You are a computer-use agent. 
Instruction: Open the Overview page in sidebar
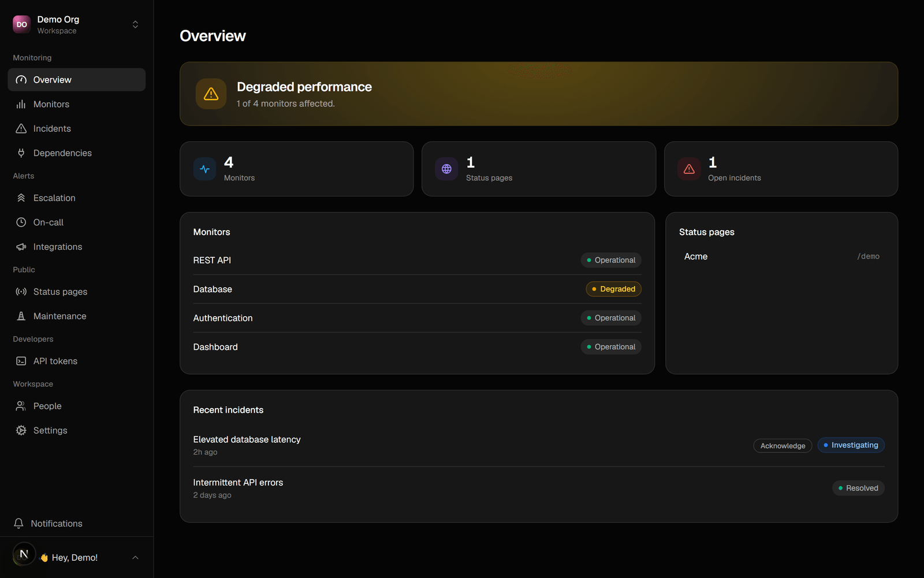[x=77, y=80]
